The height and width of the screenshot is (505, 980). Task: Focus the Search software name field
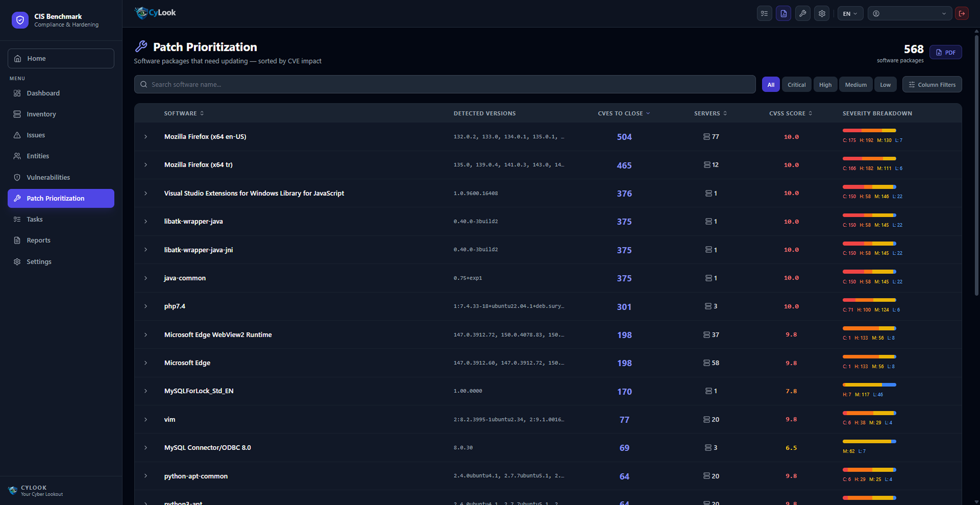(x=445, y=85)
